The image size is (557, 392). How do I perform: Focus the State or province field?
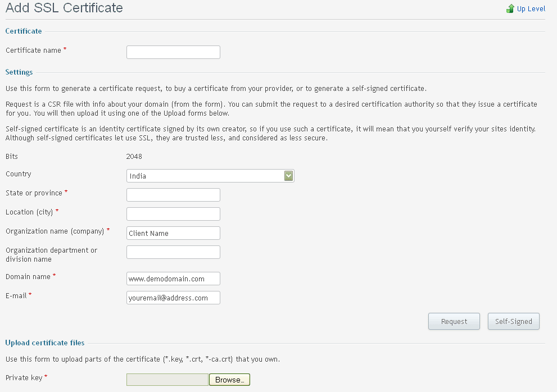coord(173,195)
